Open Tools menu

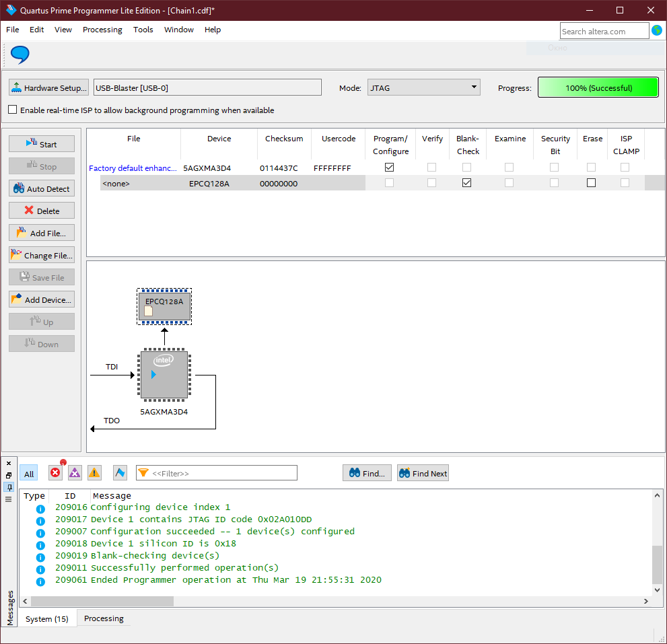pyautogui.click(x=143, y=30)
